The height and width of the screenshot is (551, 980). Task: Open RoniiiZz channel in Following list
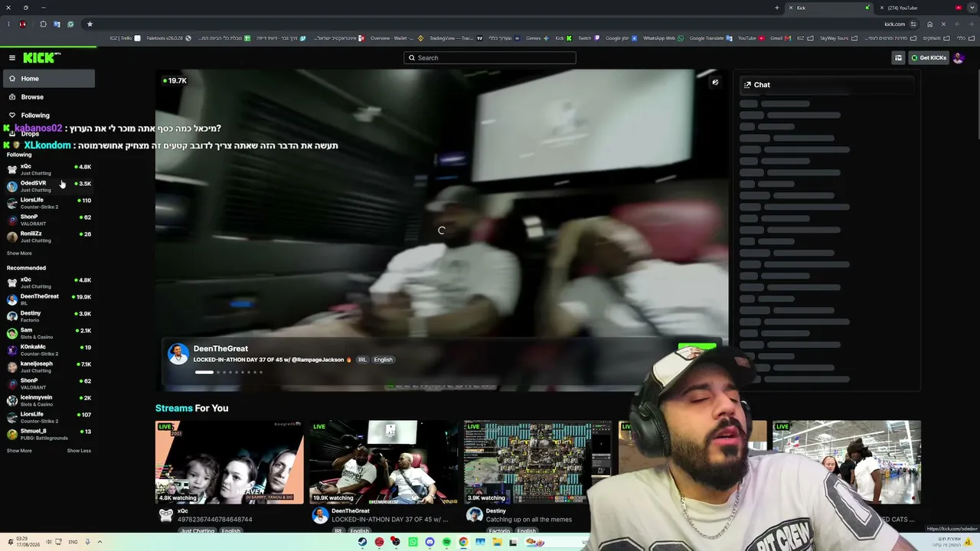pyautogui.click(x=48, y=236)
